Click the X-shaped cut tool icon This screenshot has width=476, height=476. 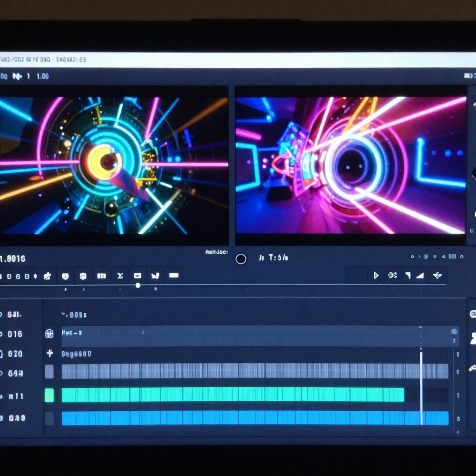coord(119,276)
